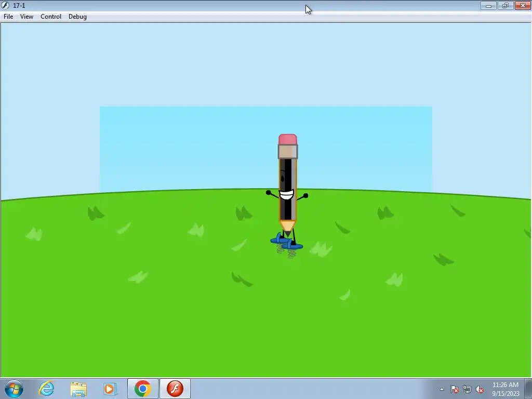Open Windows Media Player from taskbar
The width and height of the screenshot is (532, 399).
110,389
